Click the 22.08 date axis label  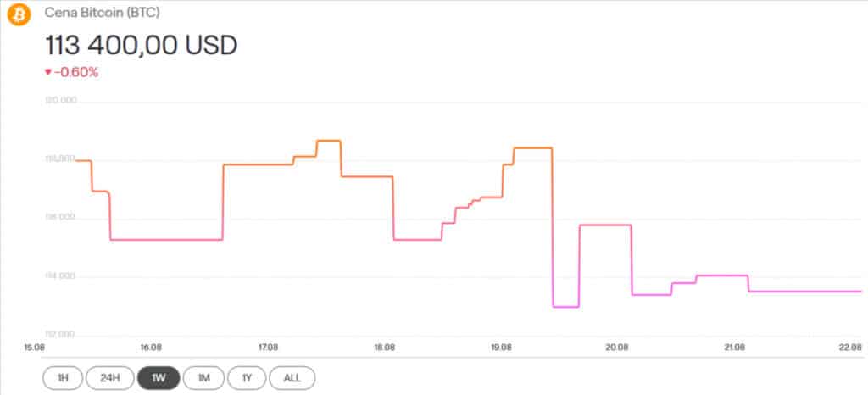pyautogui.click(x=850, y=347)
